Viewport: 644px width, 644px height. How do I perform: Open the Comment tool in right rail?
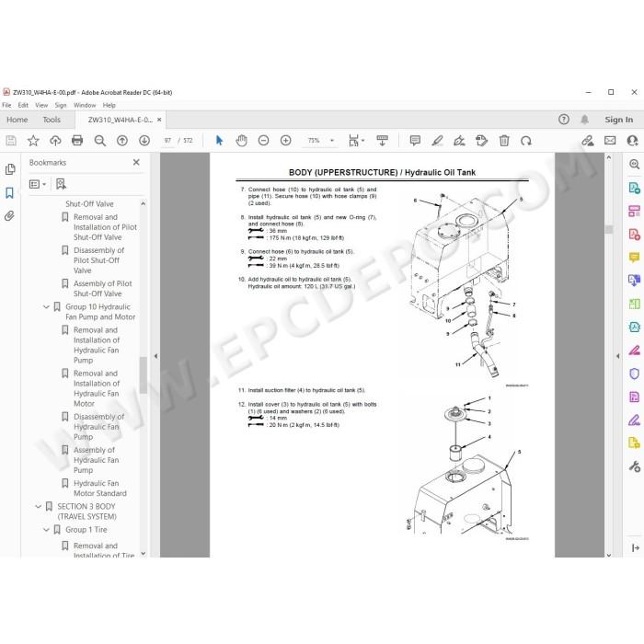click(634, 258)
